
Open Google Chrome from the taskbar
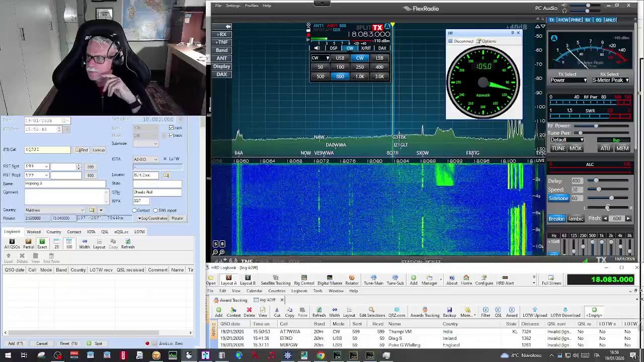coord(320,355)
